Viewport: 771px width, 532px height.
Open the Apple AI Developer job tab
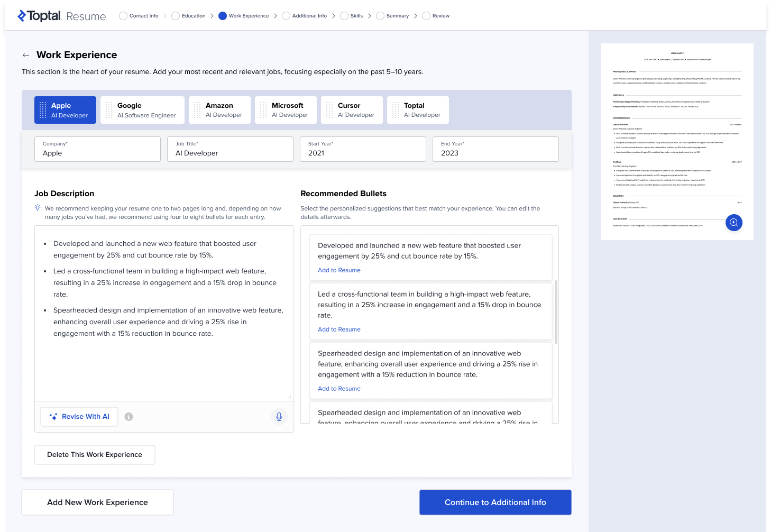pyautogui.click(x=65, y=110)
